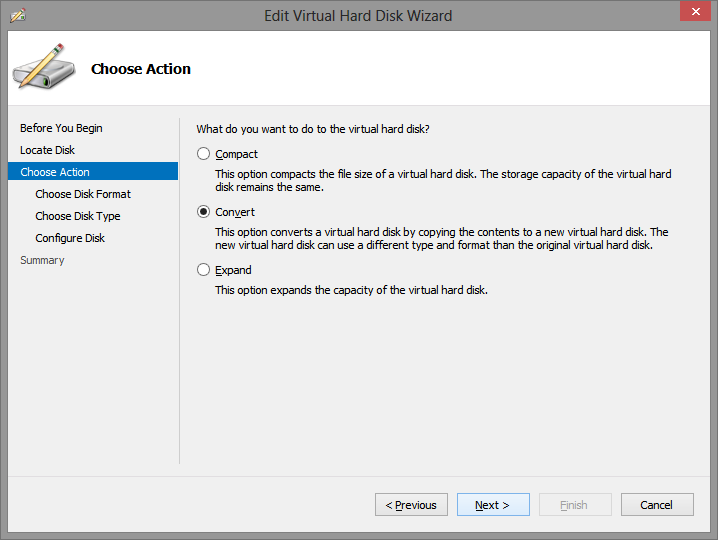This screenshot has width=718, height=540.
Task: Select the Choose Action step in sidebar
Action: click(55, 172)
